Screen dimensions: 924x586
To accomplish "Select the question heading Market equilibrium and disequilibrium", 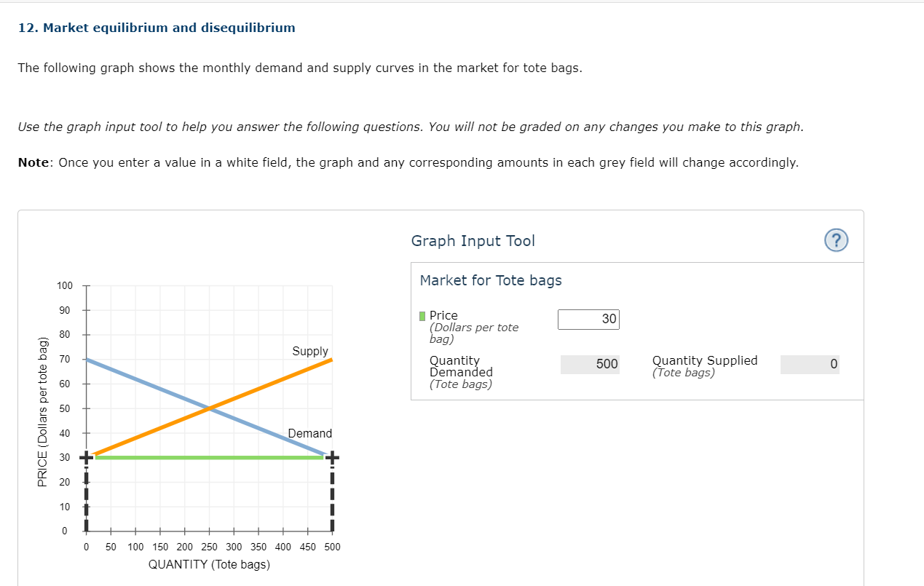I will (x=155, y=28).
